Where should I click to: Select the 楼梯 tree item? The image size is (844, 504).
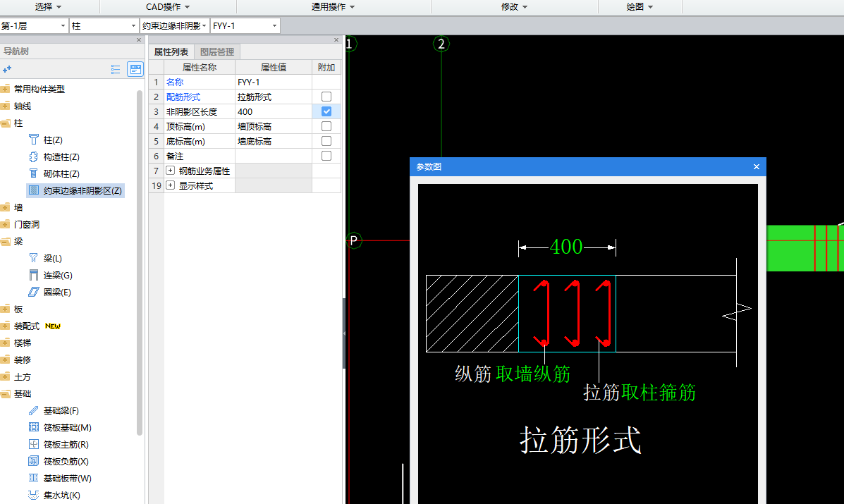(x=23, y=343)
